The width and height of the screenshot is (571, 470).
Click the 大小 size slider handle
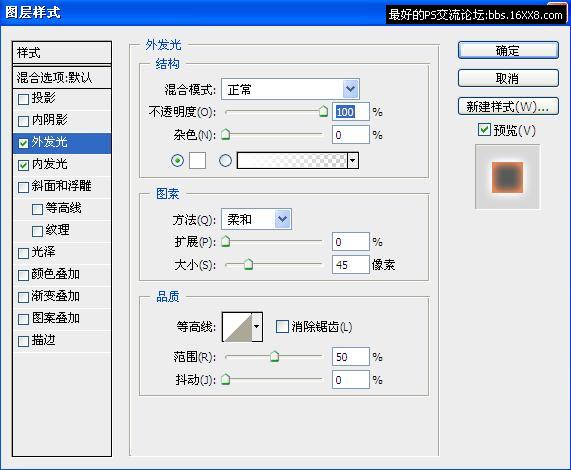(x=248, y=264)
